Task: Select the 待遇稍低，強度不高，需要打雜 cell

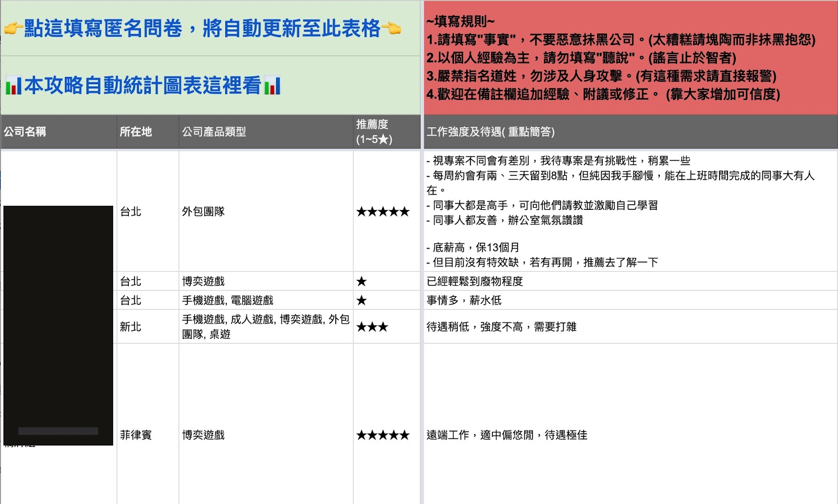Action: pyautogui.click(x=631, y=327)
